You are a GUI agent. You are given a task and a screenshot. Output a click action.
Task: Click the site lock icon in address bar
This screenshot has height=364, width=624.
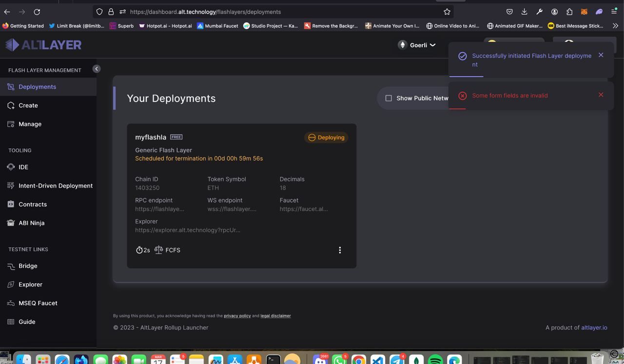tap(111, 12)
